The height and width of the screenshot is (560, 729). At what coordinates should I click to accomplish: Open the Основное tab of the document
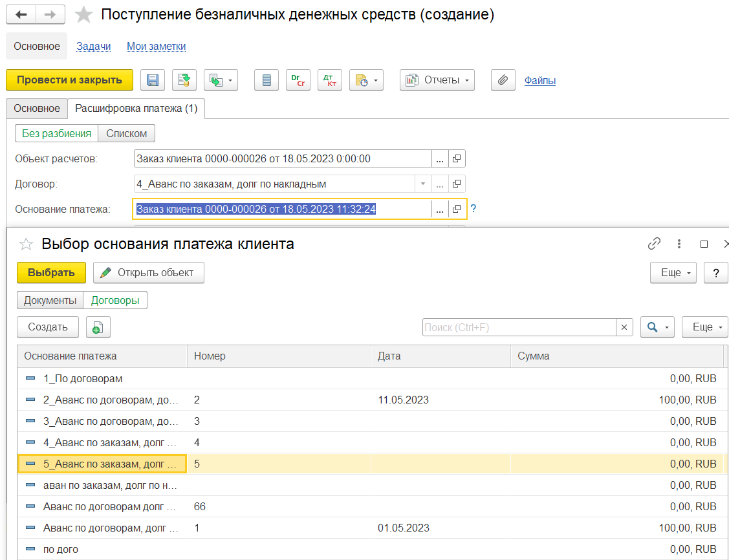pos(37,109)
